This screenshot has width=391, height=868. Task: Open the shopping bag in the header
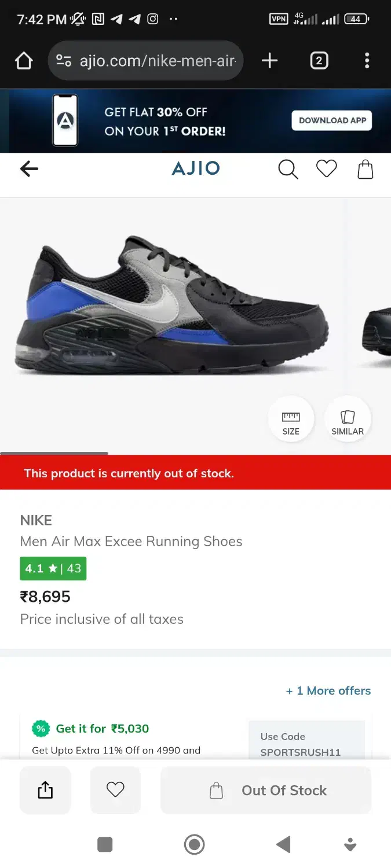coord(366,169)
